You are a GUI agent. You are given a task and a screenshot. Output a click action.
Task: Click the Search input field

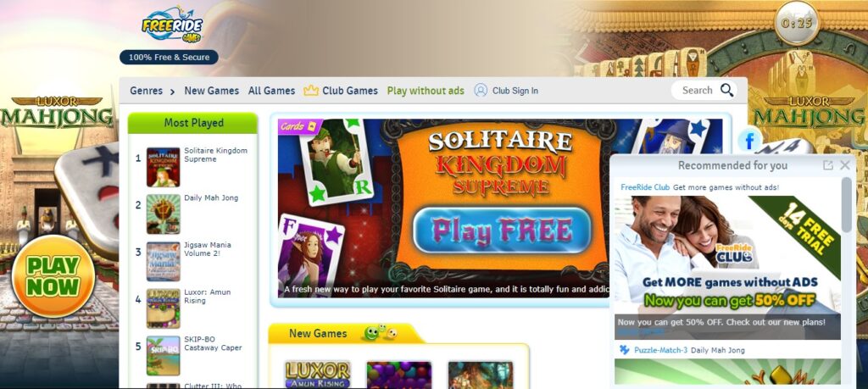697,90
